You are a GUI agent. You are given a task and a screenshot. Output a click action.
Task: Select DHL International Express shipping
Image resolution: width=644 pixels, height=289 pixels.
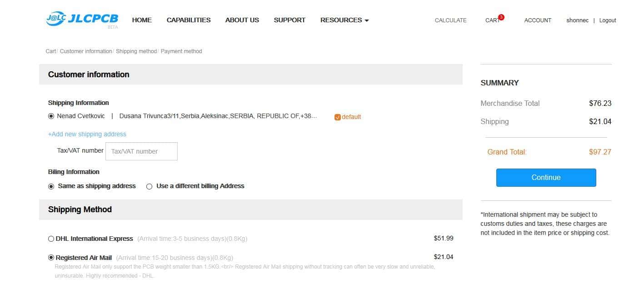pyautogui.click(x=51, y=239)
